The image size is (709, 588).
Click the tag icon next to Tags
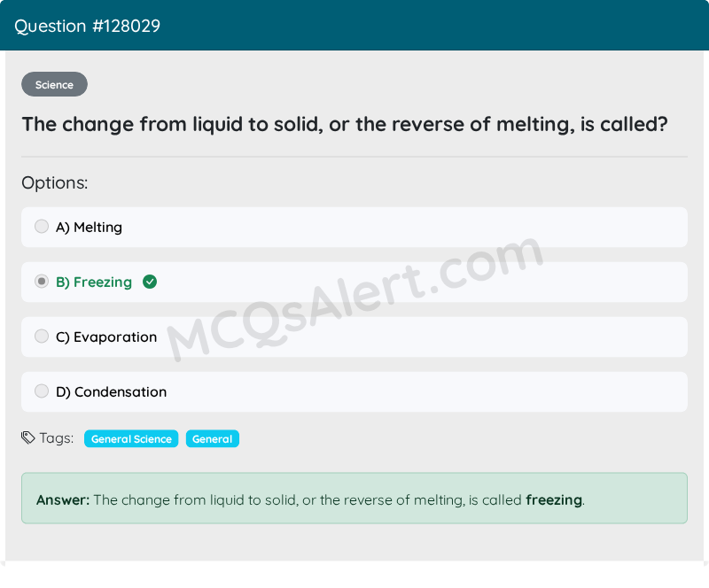point(28,438)
